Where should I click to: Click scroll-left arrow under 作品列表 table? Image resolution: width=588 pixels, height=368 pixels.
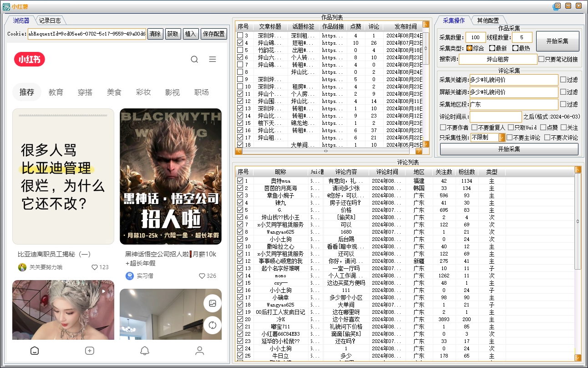238,151
